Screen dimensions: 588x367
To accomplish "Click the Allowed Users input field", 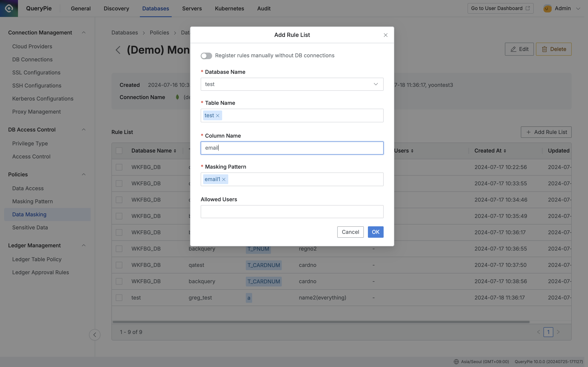I will pos(292,211).
